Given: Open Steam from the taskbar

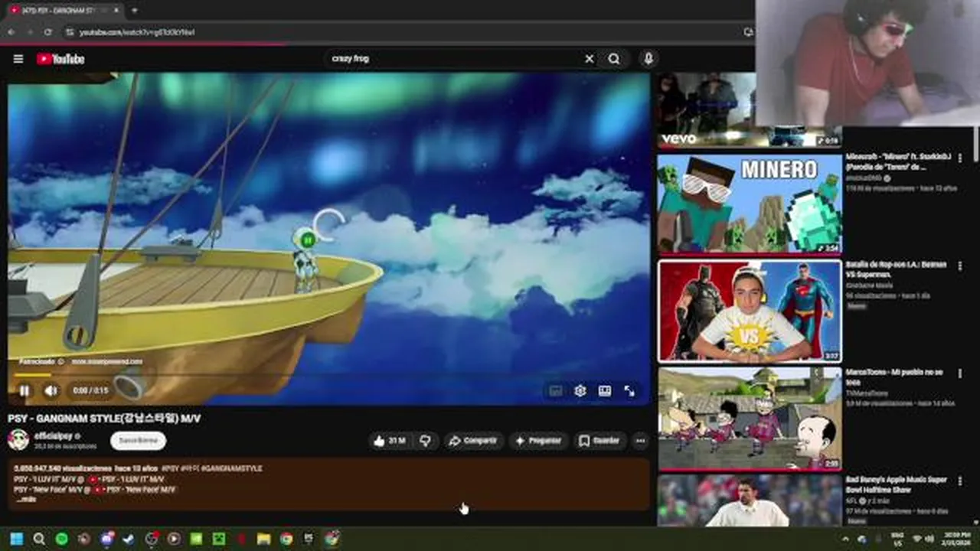Looking at the screenshot, I should pyautogui.click(x=129, y=539).
